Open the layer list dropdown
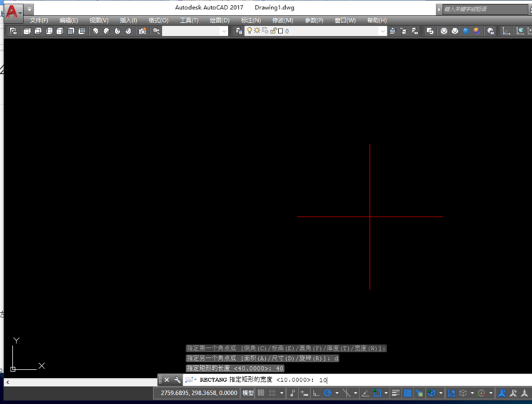532x404 pixels. point(382,31)
